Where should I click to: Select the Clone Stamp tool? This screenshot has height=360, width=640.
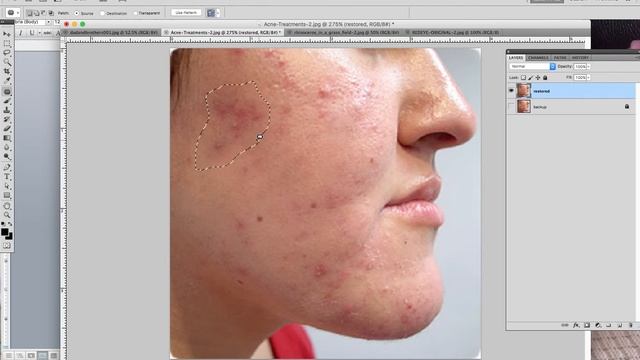coord(7,110)
